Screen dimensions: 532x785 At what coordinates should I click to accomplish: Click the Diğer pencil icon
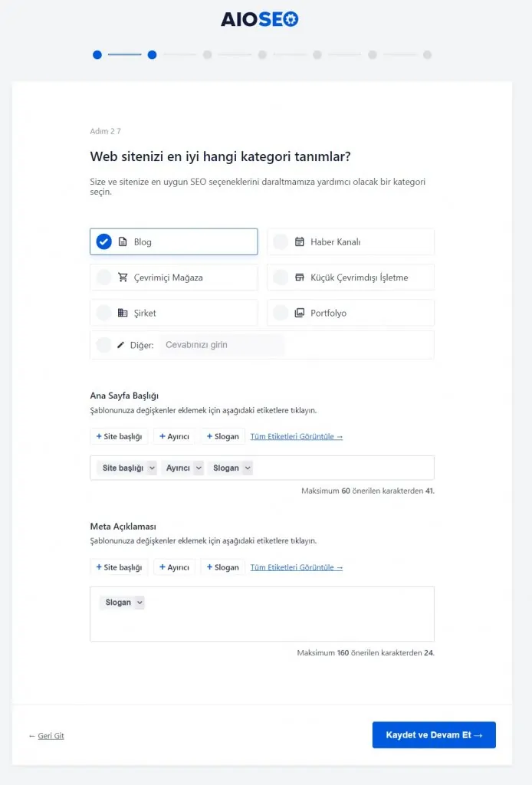pos(120,345)
